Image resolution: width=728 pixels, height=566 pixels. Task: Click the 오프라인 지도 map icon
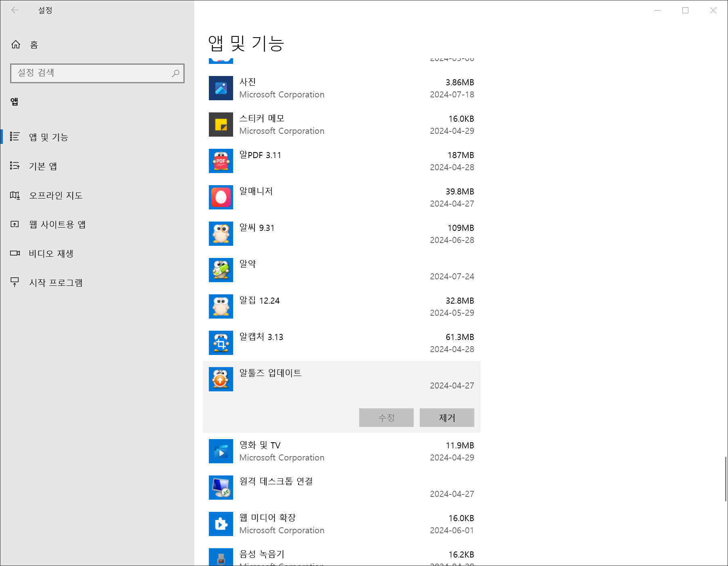pyautogui.click(x=15, y=195)
